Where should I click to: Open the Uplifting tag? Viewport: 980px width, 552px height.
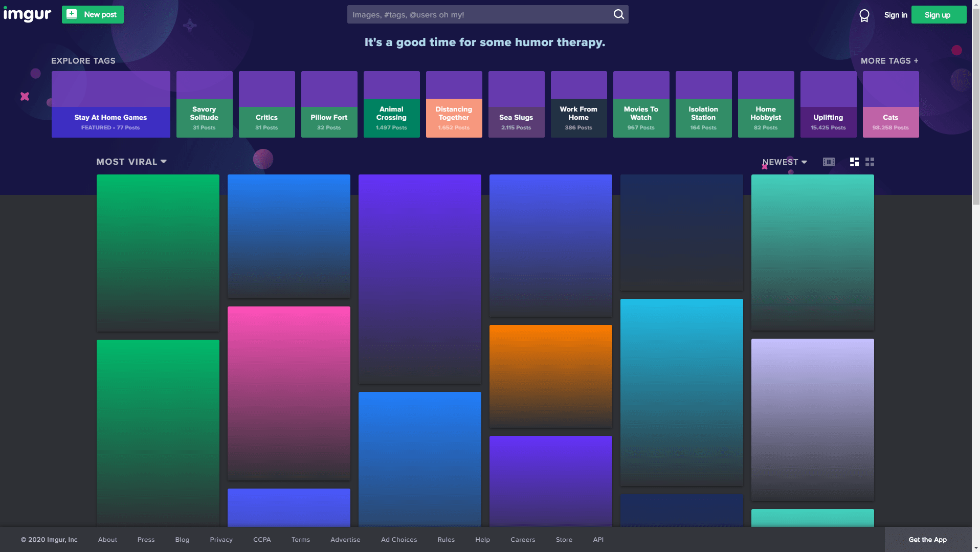[x=829, y=104]
